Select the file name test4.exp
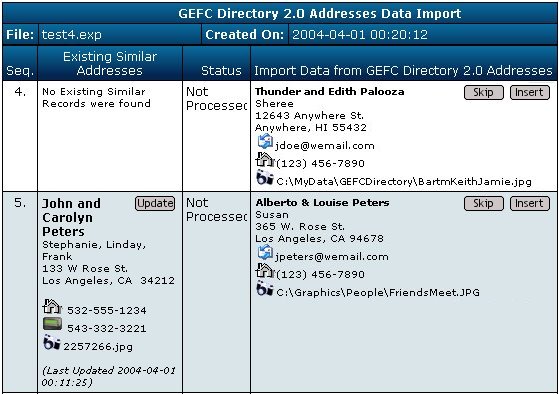The image size is (559, 394). pos(72,35)
